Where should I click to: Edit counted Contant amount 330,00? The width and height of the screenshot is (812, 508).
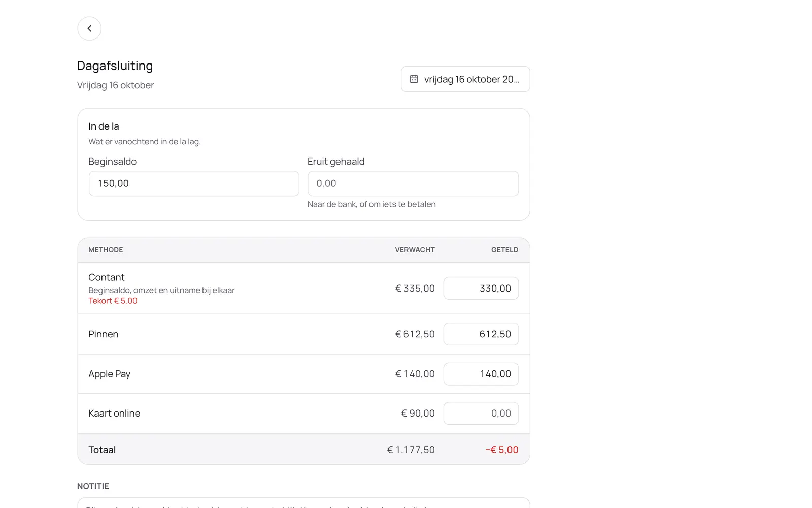pyautogui.click(x=481, y=289)
